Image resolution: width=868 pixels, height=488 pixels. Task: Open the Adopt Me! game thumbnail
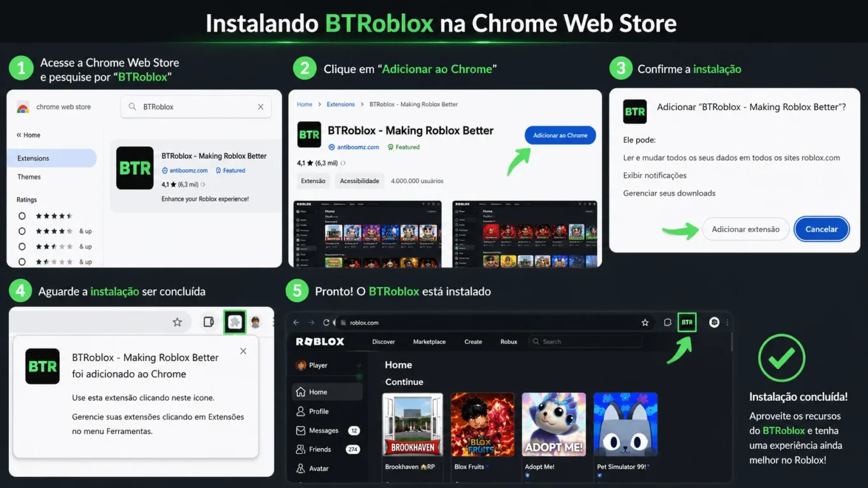[554, 424]
